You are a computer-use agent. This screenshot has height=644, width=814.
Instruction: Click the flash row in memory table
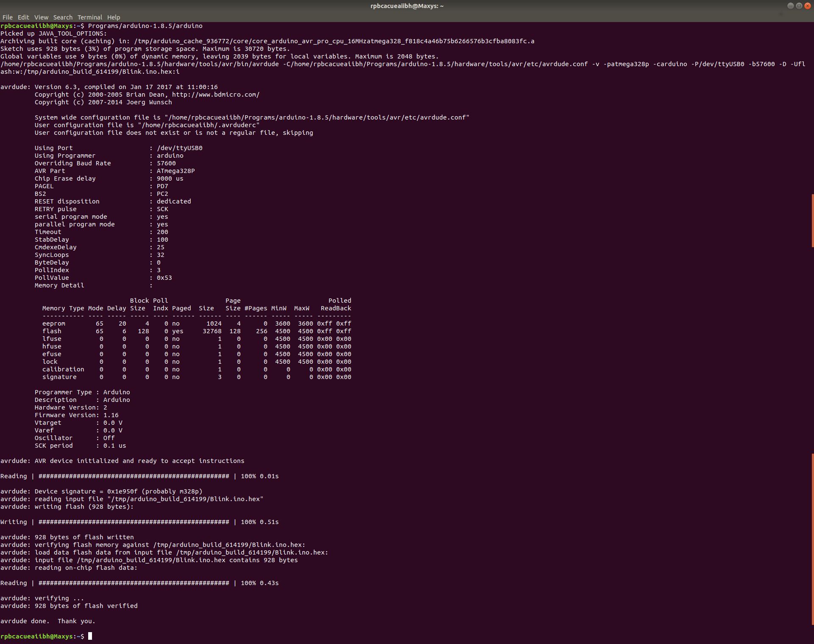[x=52, y=331]
